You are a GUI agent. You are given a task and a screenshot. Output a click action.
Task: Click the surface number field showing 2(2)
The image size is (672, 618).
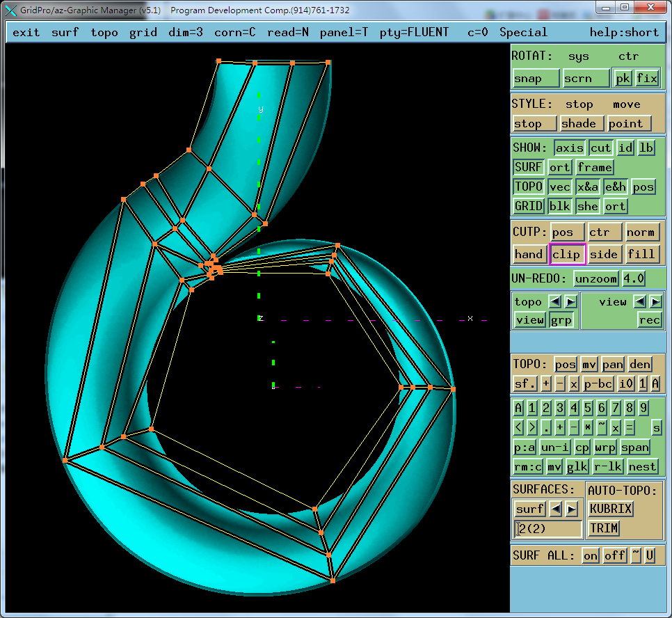(x=547, y=529)
